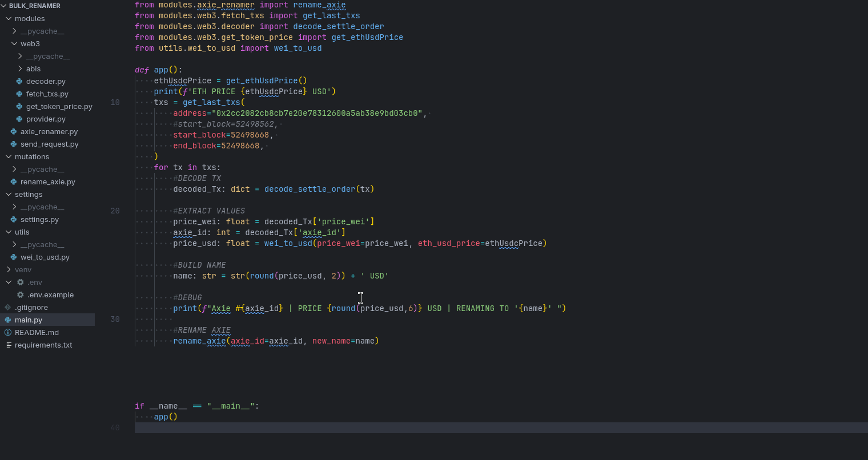
Task: Expand __pycache__ under mutations
Action: coord(14,169)
